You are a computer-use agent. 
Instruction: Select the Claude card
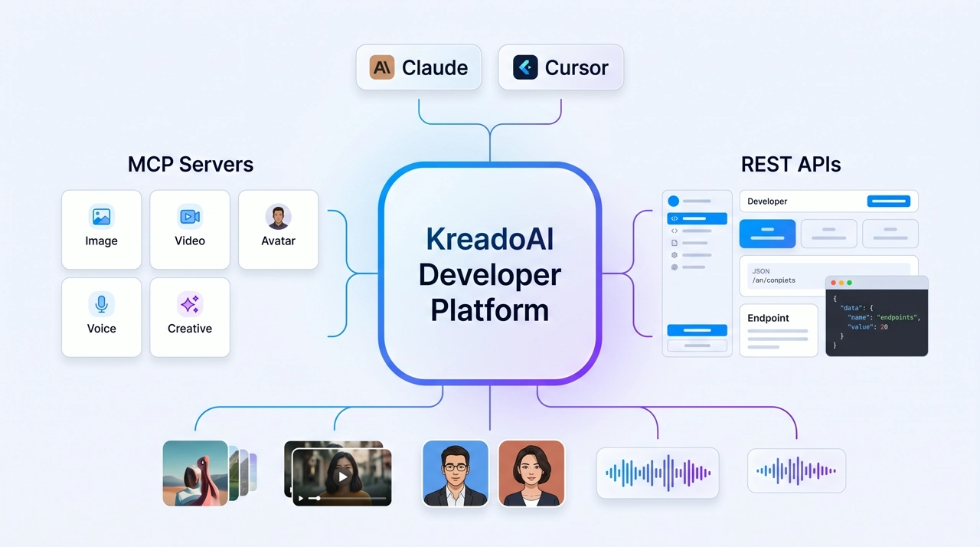pyautogui.click(x=419, y=67)
